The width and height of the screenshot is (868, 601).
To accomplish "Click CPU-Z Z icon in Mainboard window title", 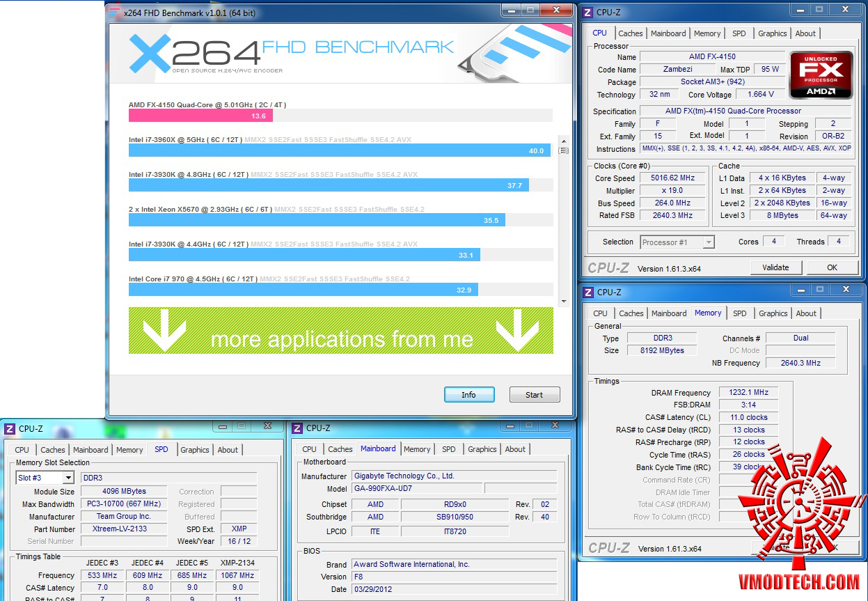I will pyautogui.click(x=297, y=428).
